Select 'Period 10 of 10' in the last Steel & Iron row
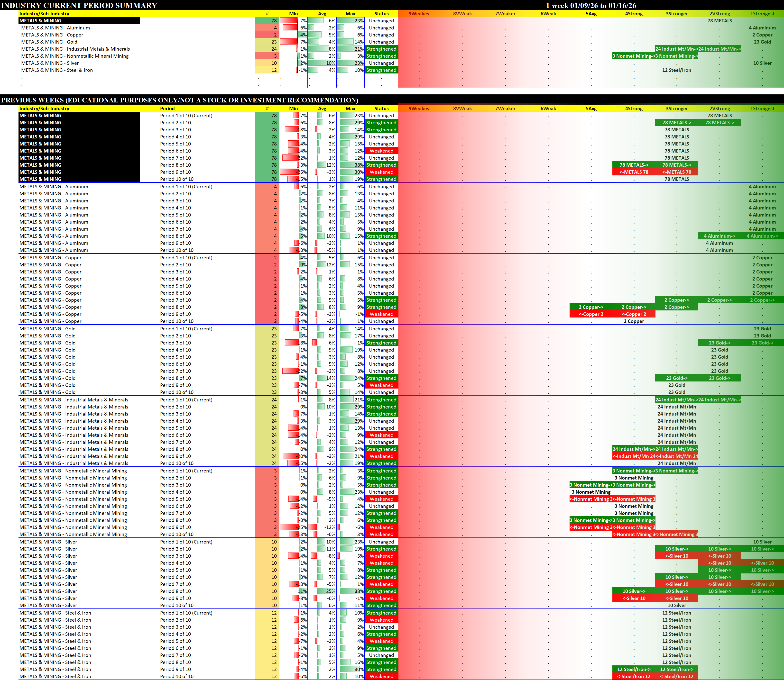Screen dimensions: 784x680 (176, 676)
